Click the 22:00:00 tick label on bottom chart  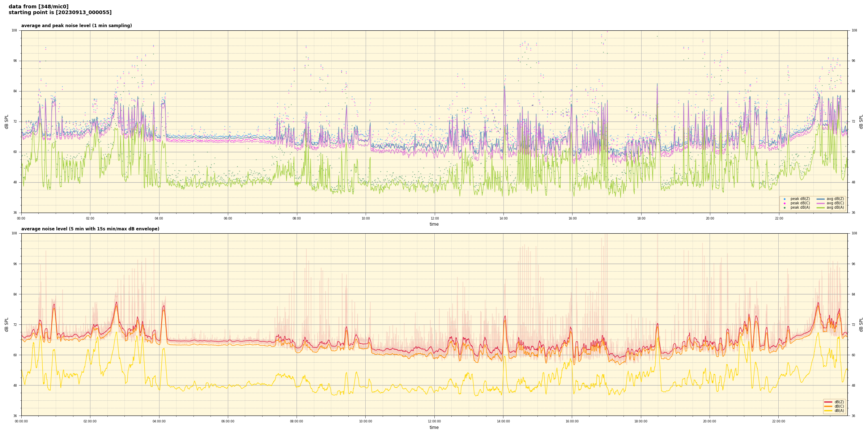pyautogui.click(x=779, y=421)
